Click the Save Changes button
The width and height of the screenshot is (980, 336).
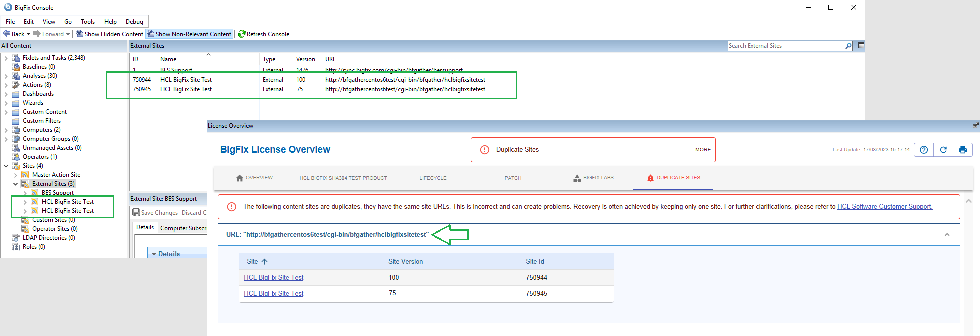point(155,212)
